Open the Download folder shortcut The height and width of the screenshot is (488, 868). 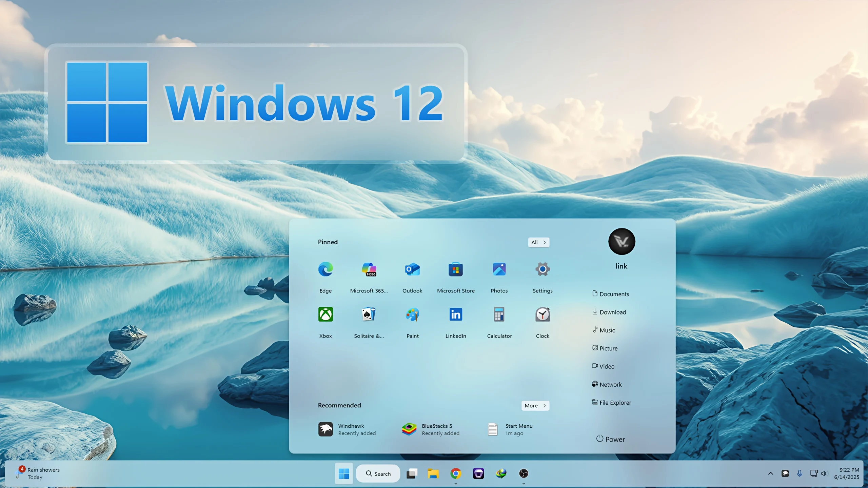(x=609, y=312)
